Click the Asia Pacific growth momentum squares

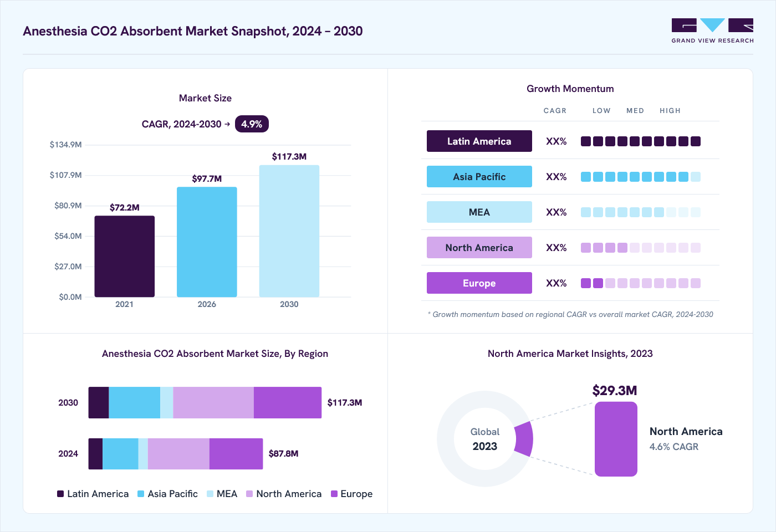point(641,177)
